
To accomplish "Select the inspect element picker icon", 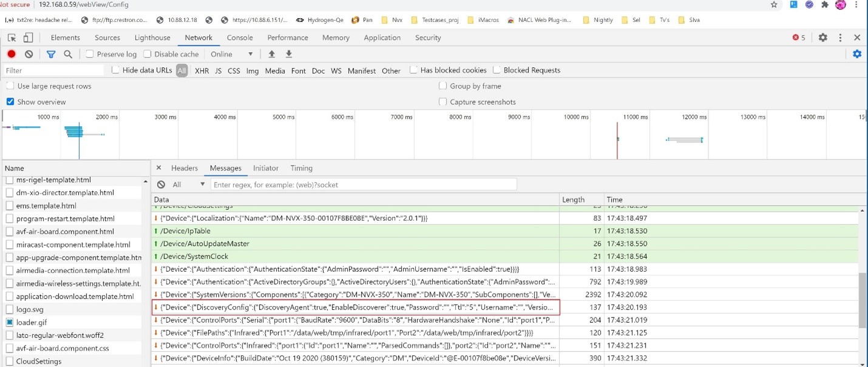I will pyautogui.click(x=12, y=38).
